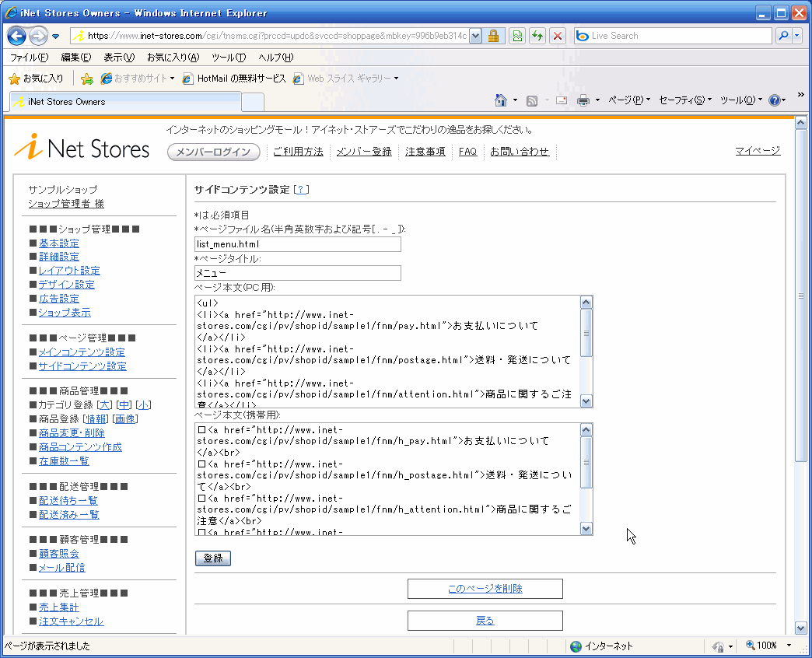Image resolution: width=812 pixels, height=658 pixels.
Task: Open the ファイル menu
Action: pyautogui.click(x=29, y=58)
